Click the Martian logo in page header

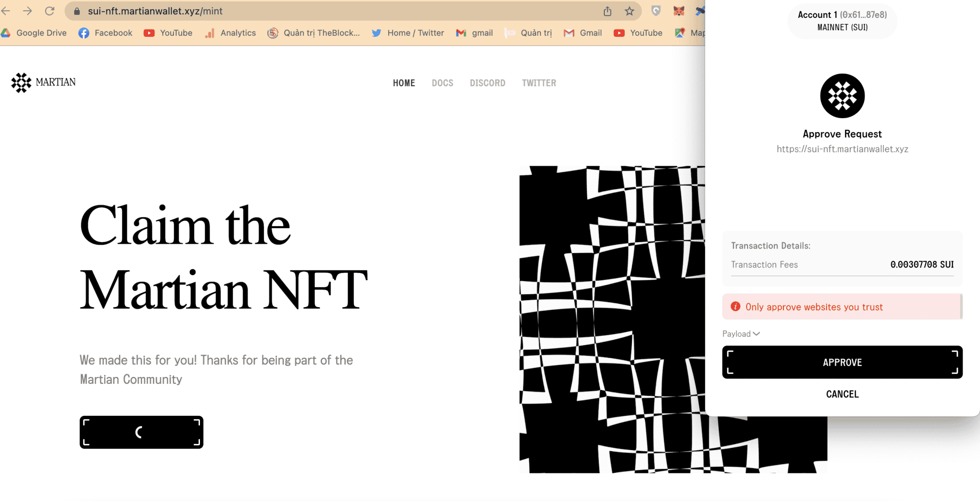coord(44,82)
